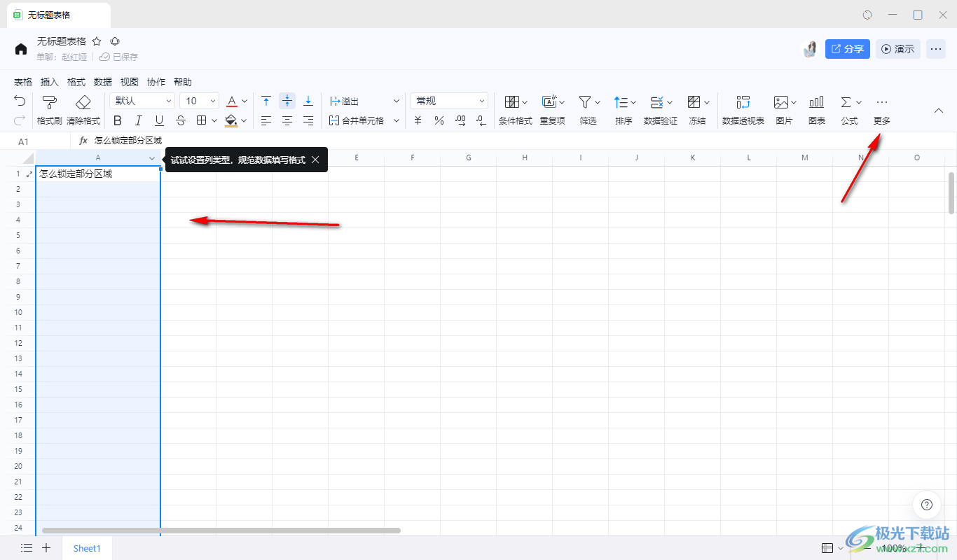This screenshot has width=957, height=560.
Task: Open the 表格 menu
Action: 23,82
